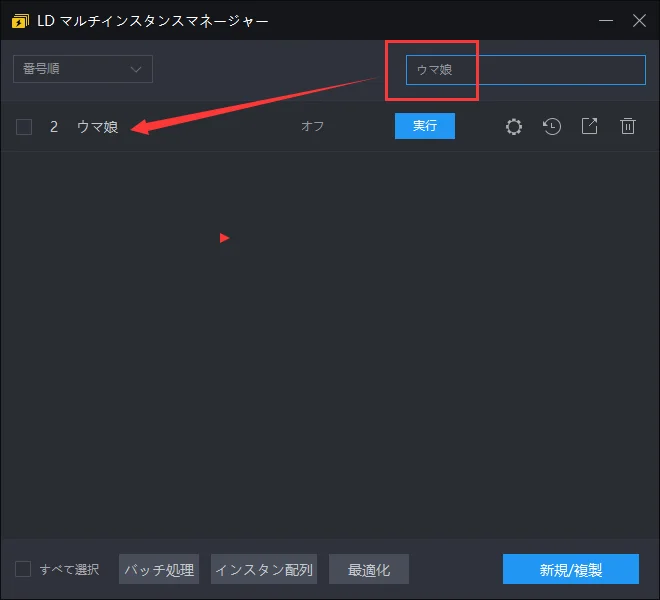Image resolution: width=660 pixels, height=600 pixels.
Task: Click the インスタン配列 arrange button
Action: pyautogui.click(x=264, y=569)
